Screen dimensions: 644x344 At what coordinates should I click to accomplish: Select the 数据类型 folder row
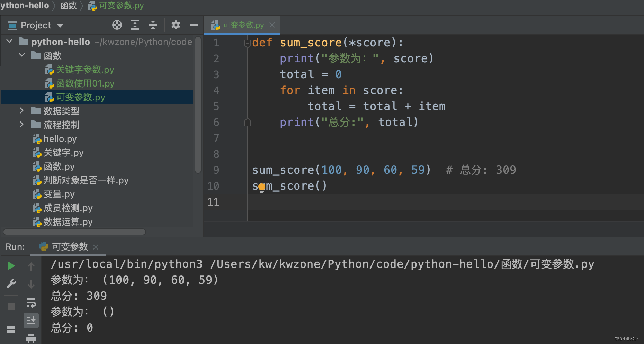point(98,111)
